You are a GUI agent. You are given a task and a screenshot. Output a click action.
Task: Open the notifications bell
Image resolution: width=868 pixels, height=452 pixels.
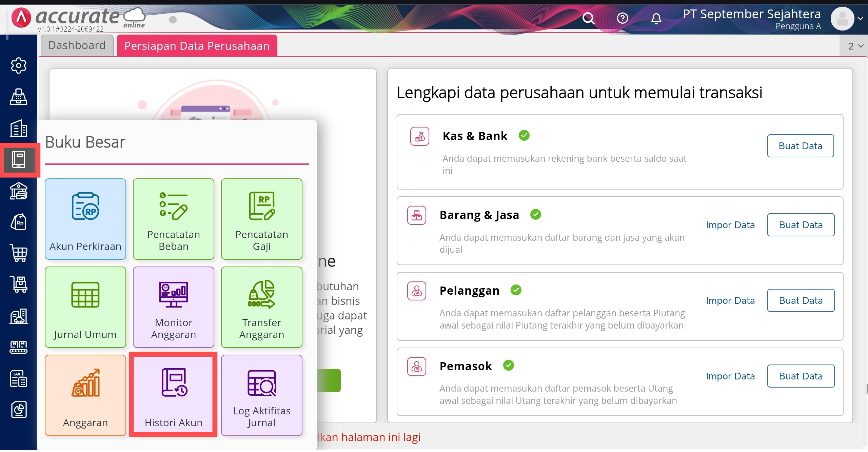(x=656, y=18)
